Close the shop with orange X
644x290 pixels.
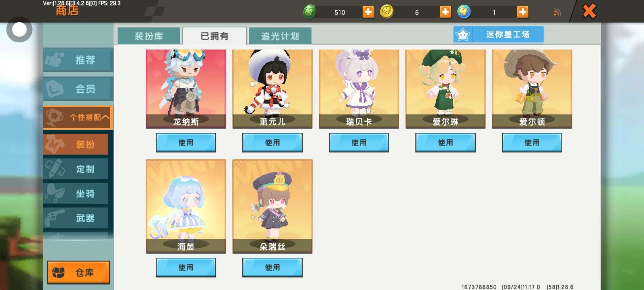click(x=589, y=11)
